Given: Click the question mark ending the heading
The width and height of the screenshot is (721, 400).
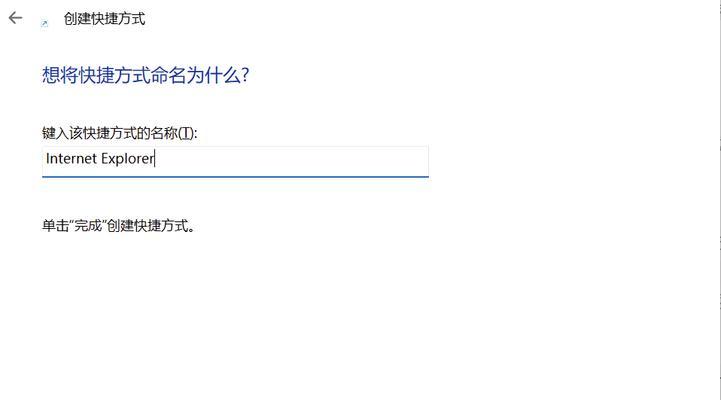Looking at the screenshot, I should 245,75.
